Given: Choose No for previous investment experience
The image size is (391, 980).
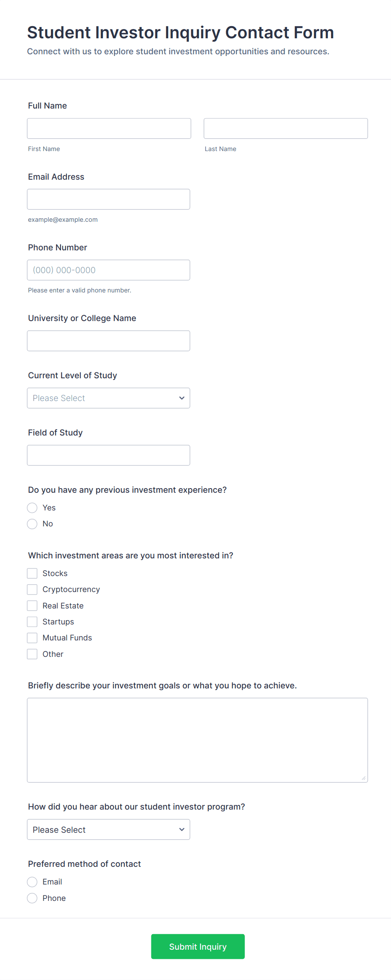Looking at the screenshot, I should (32, 524).
